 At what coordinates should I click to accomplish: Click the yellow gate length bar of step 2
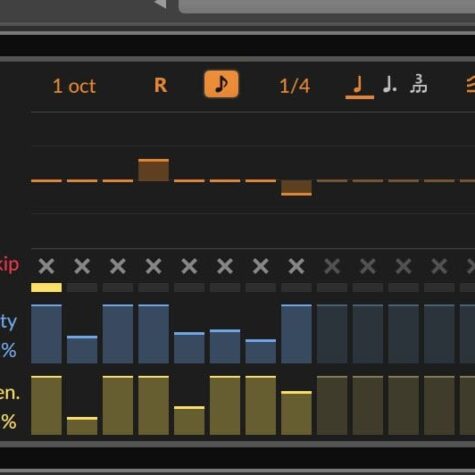tap(82, 426)
